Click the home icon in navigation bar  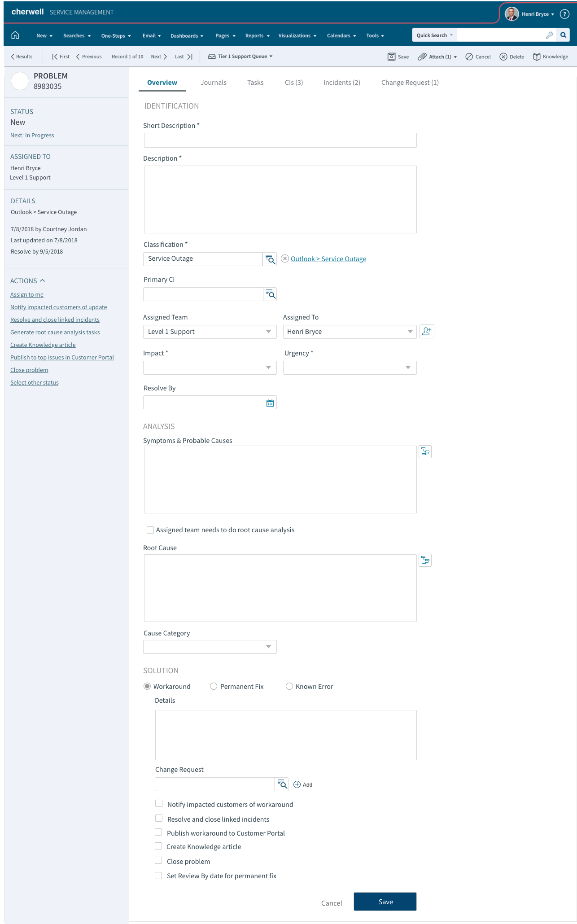click(x=15, y=35)
